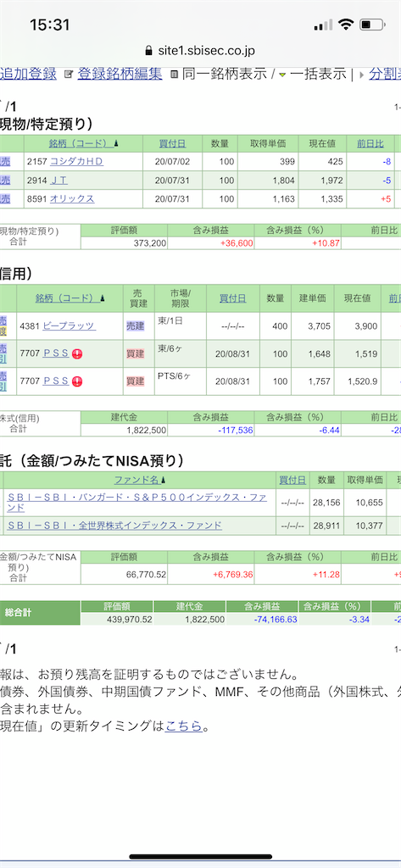Tap the battery status icon

(x=371, y=25)
